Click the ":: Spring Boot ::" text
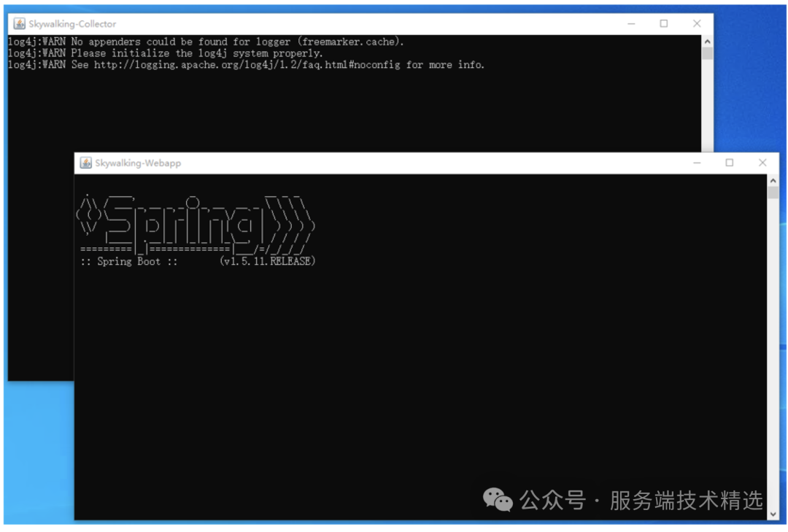 pyautogui.click(x=129, y=261)
